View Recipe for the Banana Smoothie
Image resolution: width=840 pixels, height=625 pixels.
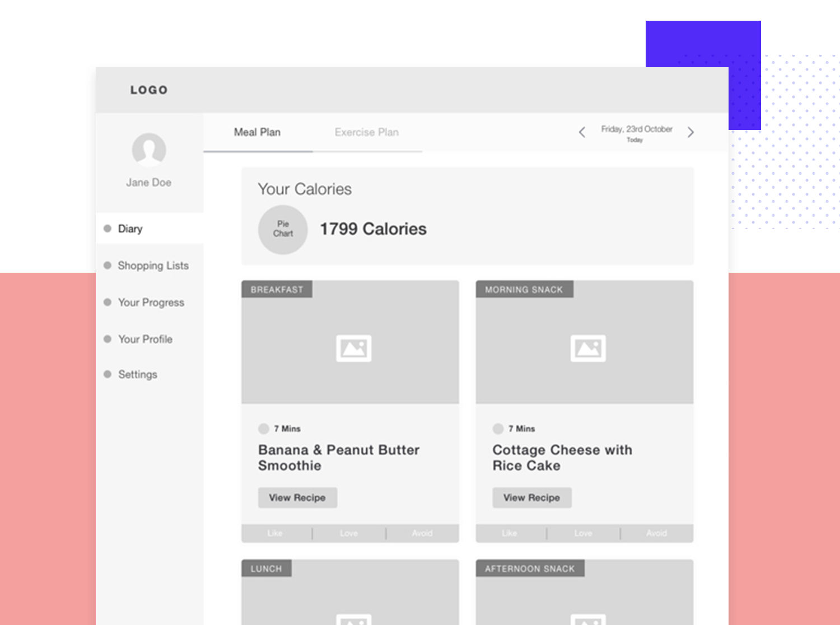[297, 498]
